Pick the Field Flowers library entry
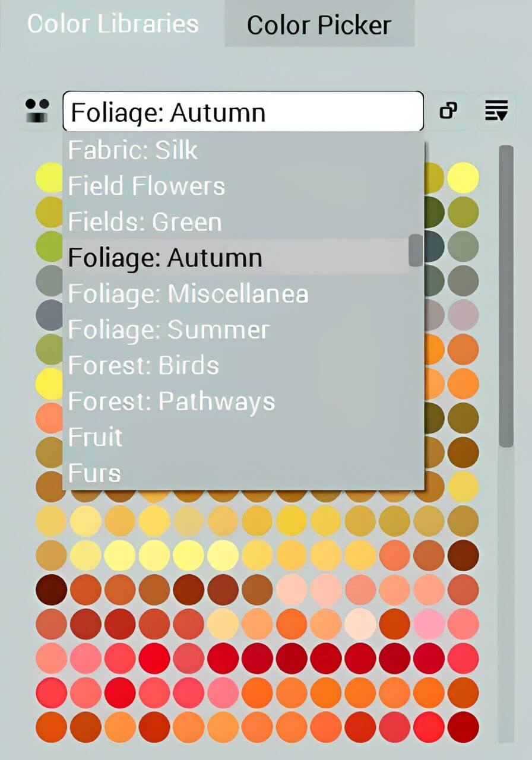532x760 pixels. pyautogui.click(x=147, y=186)
